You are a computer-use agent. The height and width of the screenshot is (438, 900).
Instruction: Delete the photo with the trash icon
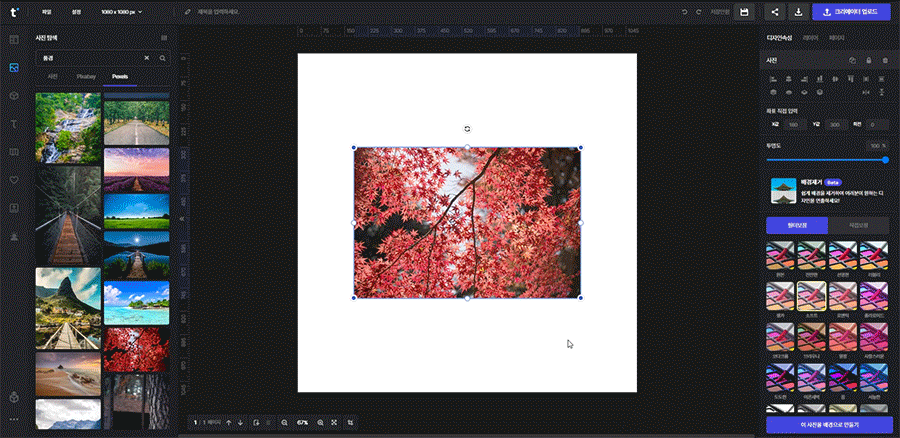tap(884, 60)
